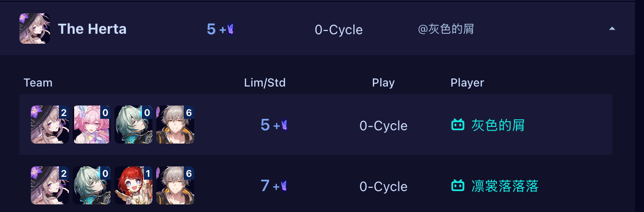Click The Herta portrait in the second team
644x212 pixels.
pos(50,185)
